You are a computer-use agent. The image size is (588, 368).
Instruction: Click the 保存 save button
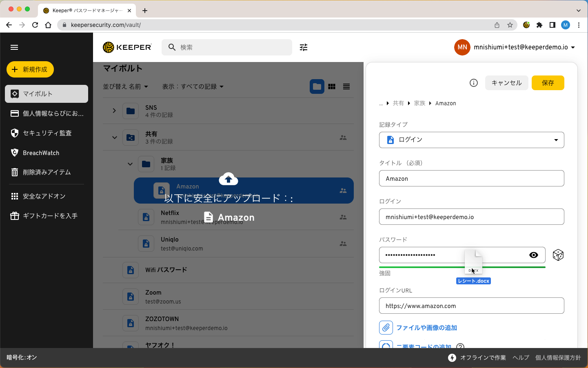548,83
